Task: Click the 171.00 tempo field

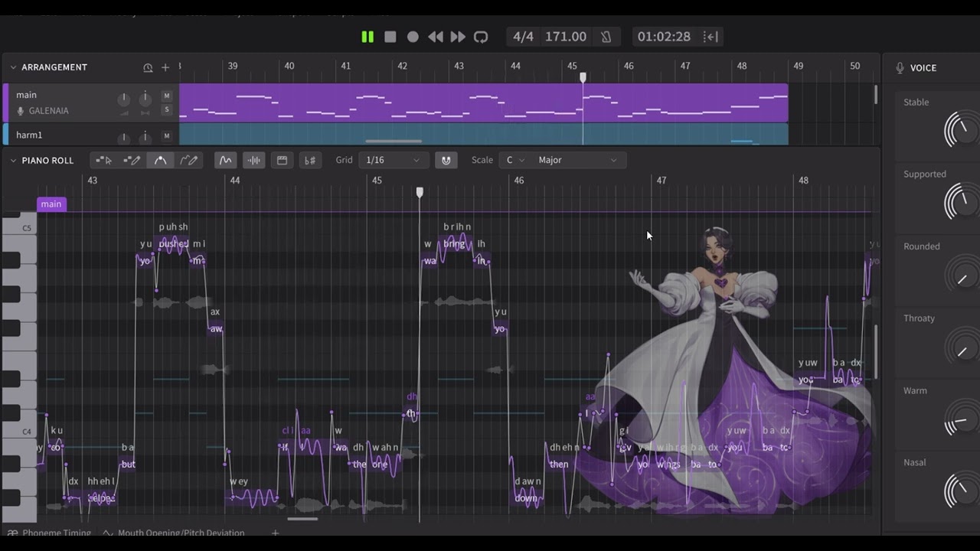Action: (x=566, y=37)
